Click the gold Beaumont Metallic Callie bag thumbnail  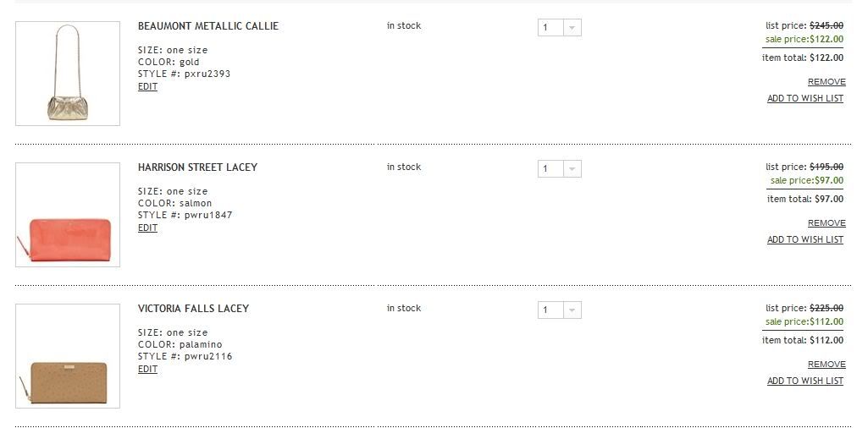68,74
